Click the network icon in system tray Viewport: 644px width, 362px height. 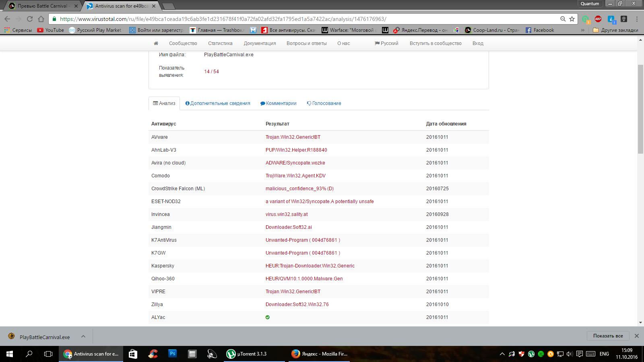click(x=560, y=354)
